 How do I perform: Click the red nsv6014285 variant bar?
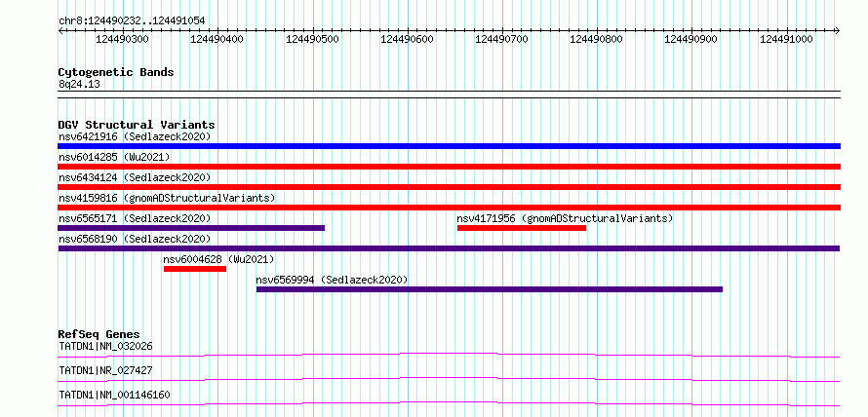pyautogui.click(x=449, y=167)
